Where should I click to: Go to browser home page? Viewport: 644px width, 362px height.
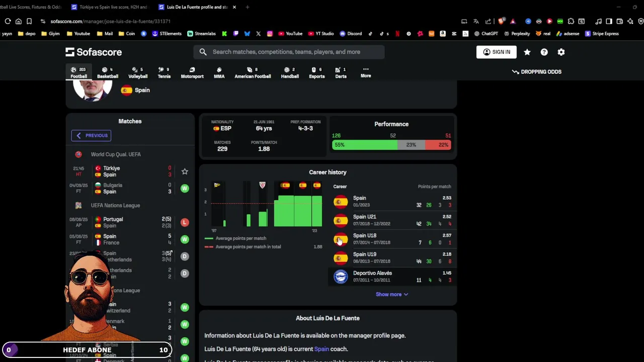(19, 21)
